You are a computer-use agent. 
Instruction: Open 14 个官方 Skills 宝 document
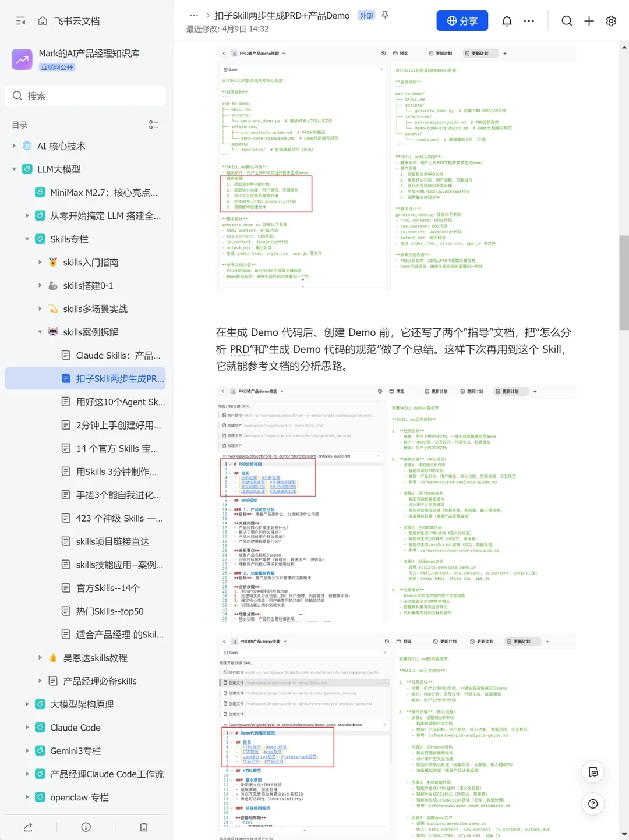pos(116,449)
